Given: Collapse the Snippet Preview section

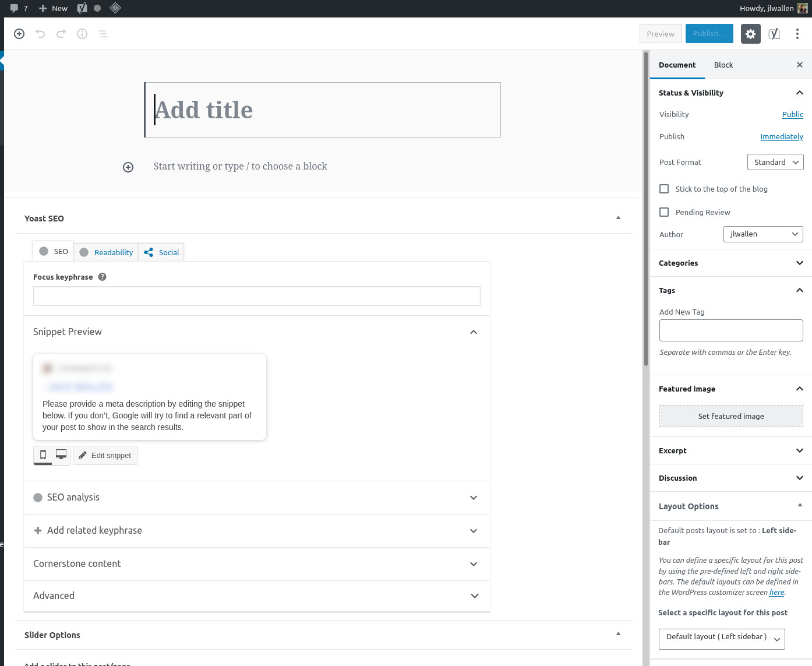Looking at the screenshot, I should [257, 332].
